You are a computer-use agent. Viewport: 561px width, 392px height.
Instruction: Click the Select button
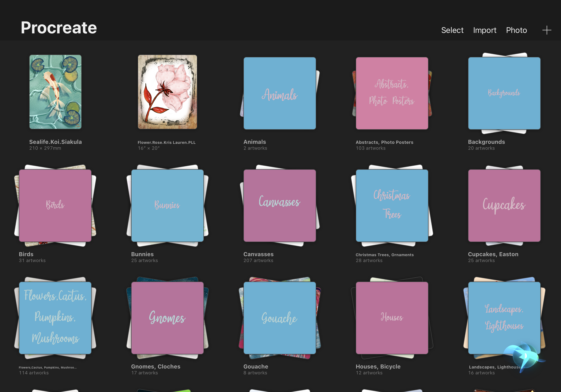coord(452,30)
